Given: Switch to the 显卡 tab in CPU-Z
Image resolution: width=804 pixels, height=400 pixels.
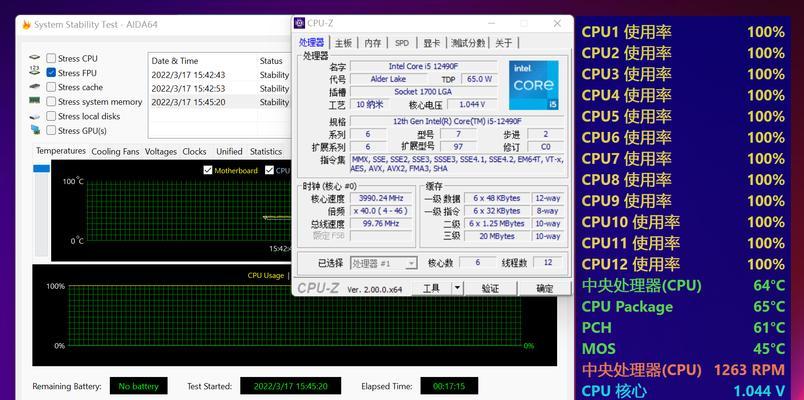Looking at the screenshot, I should (431, 43).
